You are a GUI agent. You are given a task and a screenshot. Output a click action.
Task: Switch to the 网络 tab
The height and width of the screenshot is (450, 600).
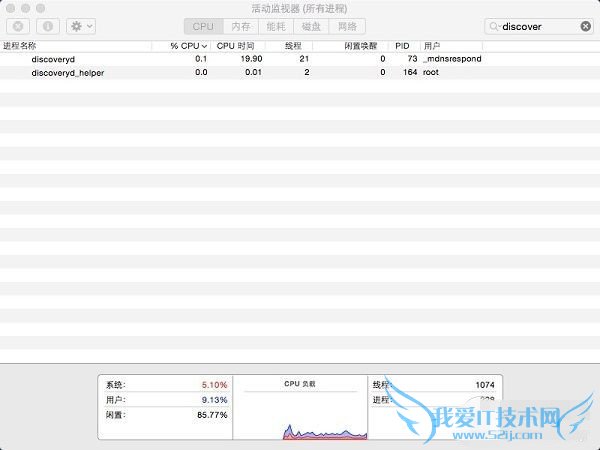pyautogui.click(x=347, y=26)
